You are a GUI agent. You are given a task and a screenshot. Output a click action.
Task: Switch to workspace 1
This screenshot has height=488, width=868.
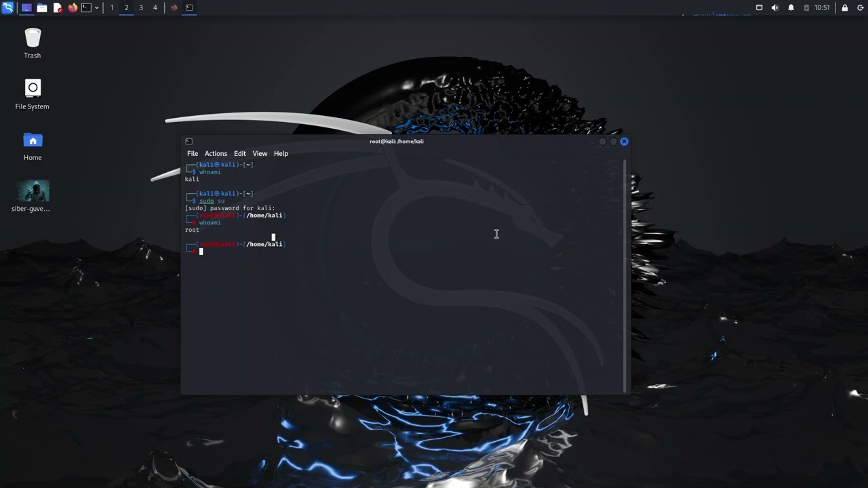pyautogui.click(x=112, y=7)
